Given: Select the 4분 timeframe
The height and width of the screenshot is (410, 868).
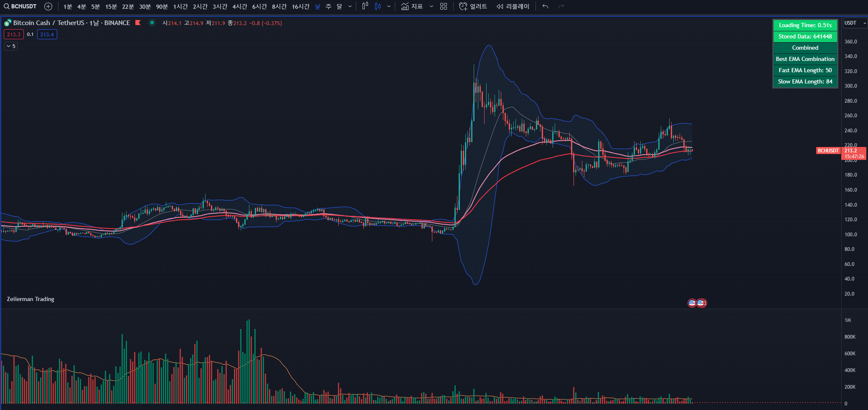Looking at the screenshot, I should 81,6.
